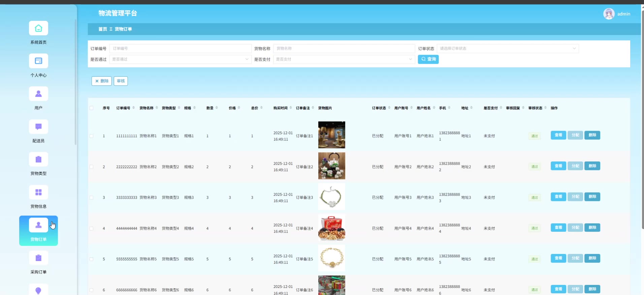The height and width of the screenshot is (295, 644).
Task: Click the 查询 search button
Action: pos(428,59)
